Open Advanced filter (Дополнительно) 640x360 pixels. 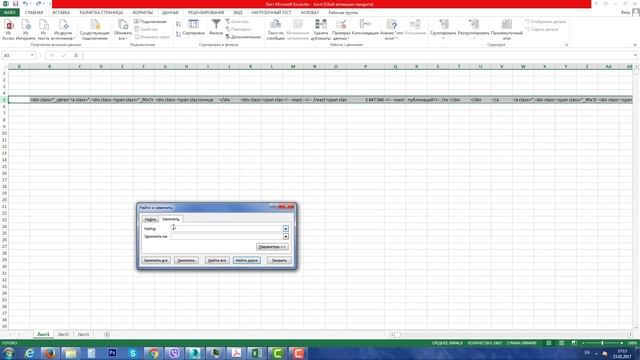click(243, 37)
